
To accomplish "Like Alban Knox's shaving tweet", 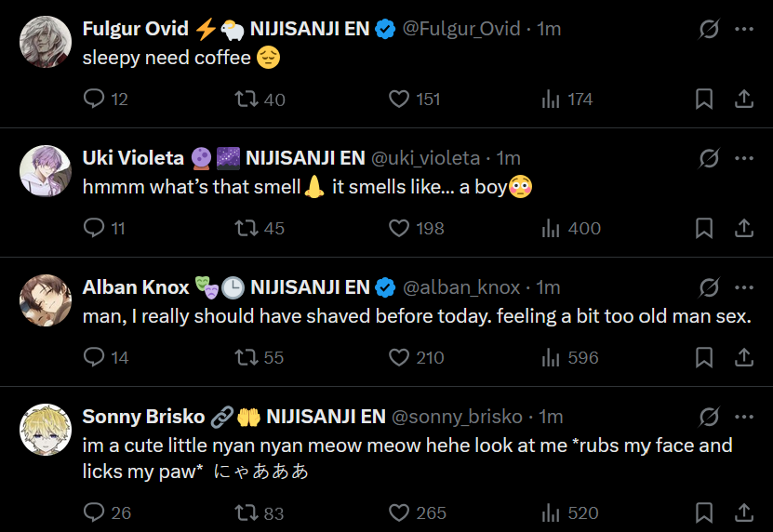I will click(399, 357).
